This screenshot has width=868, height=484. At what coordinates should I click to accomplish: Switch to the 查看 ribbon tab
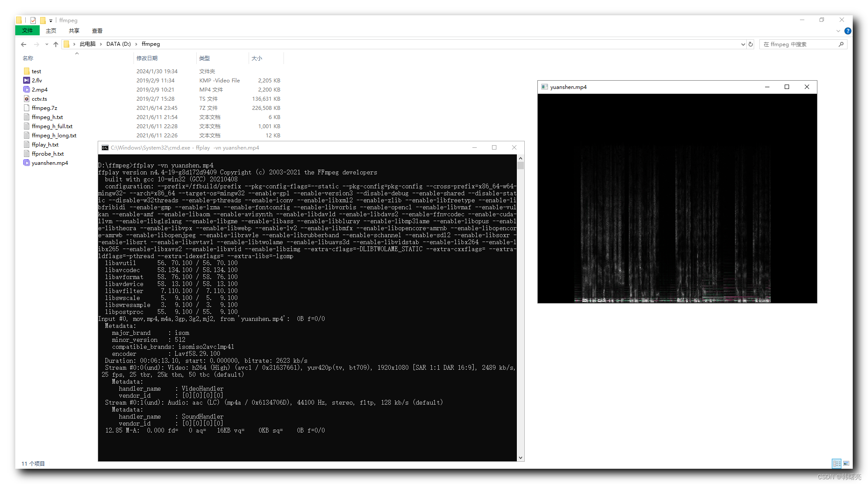97,31
